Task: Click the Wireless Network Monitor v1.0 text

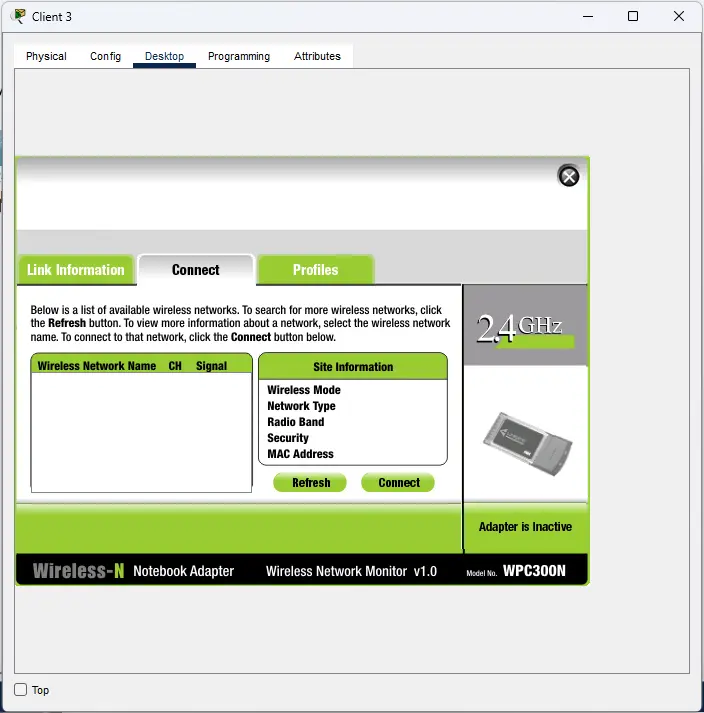Action: 351,571
